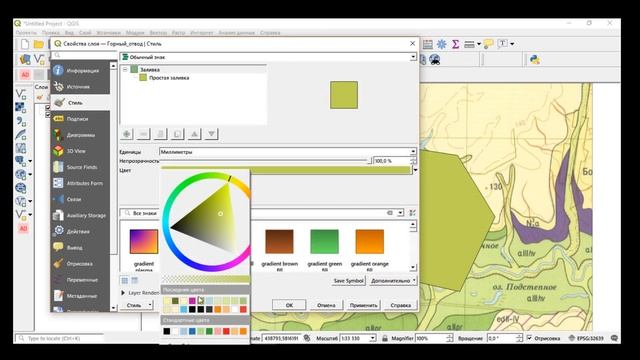
Task: Click the Source Fields sidebar icon
Action: coord(58,167)
